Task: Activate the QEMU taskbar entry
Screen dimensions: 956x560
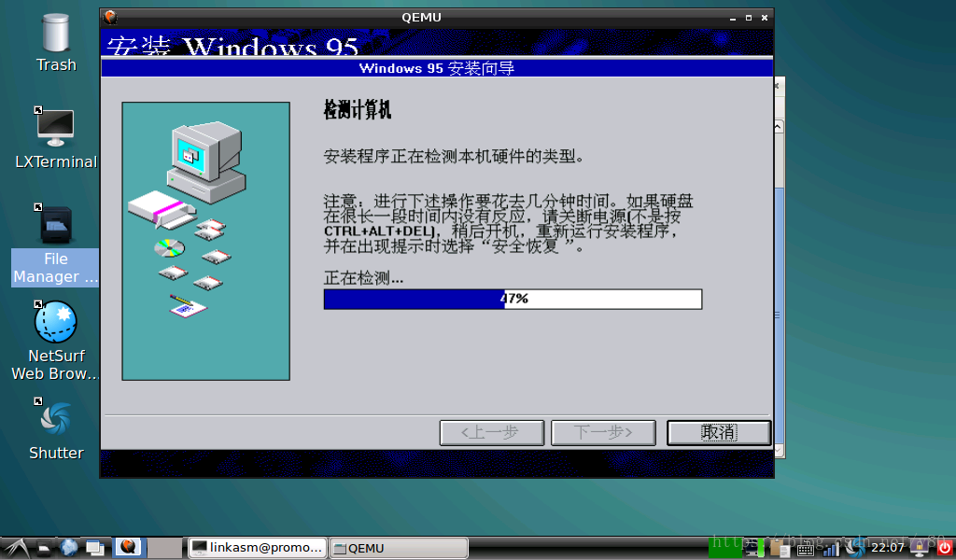Action: 399,548
